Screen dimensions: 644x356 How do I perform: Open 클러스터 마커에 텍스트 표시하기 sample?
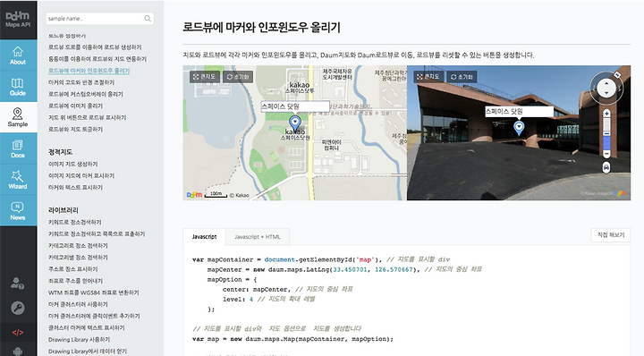tap(86, 328)
